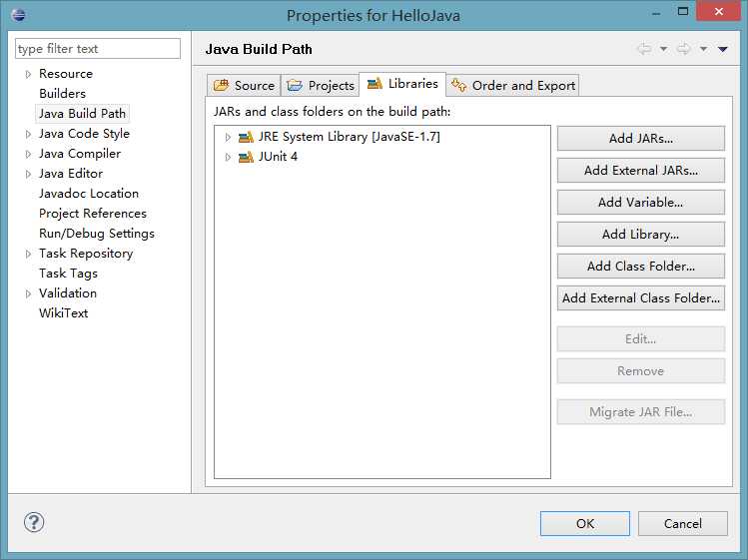
Task: Select Java Editor label
Action: point(71,174)
